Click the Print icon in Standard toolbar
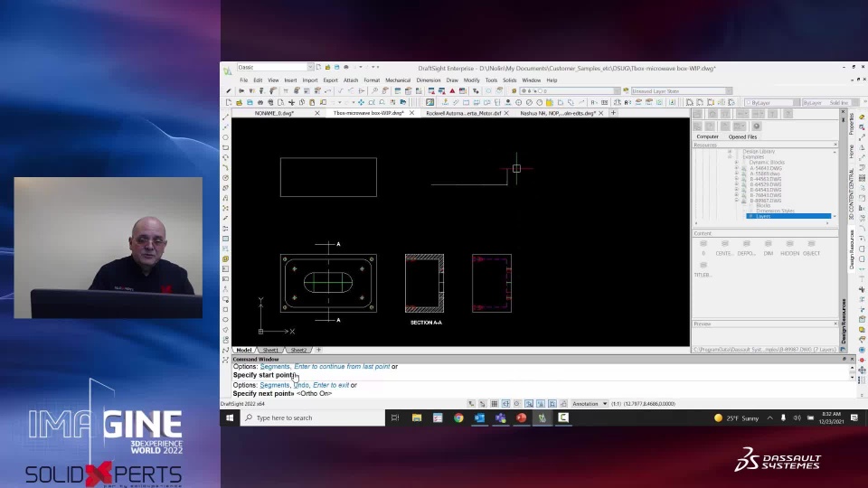This screenshot has height=488, width=868. pos(260,102)
